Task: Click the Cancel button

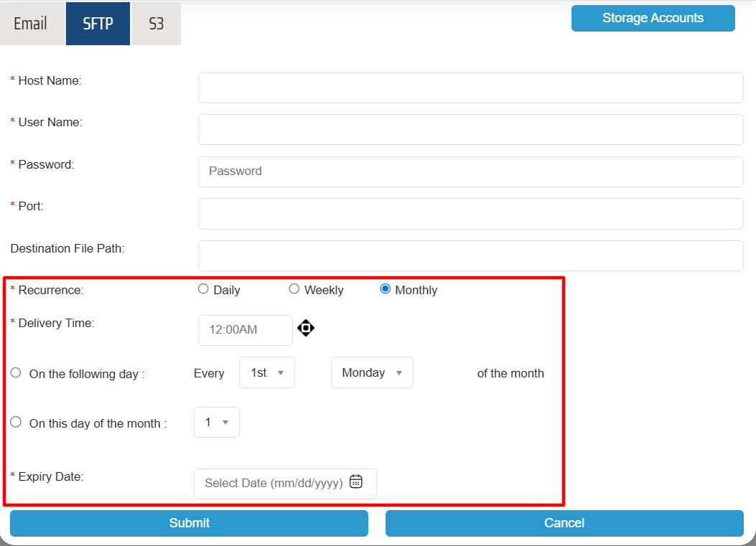Action: click(x=564, y=523)
